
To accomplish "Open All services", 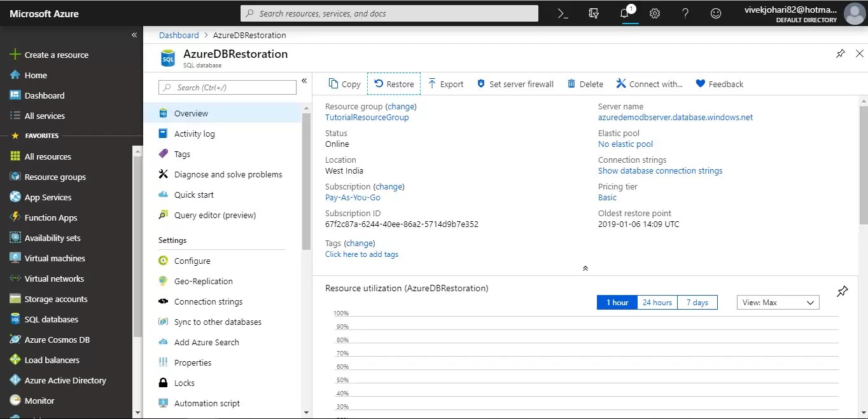I will pyautogui.click(x=38, y=116).
